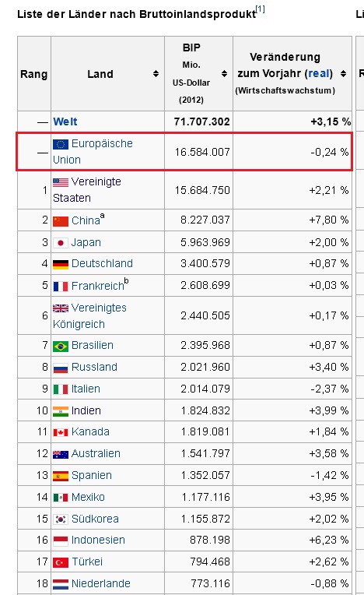Click the USA GDP value 15.684.750

[x=202, y=190]
